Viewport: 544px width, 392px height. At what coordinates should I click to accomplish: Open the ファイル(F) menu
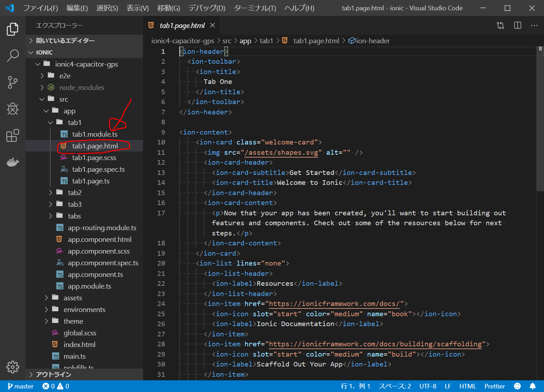(x=40, y=8)
